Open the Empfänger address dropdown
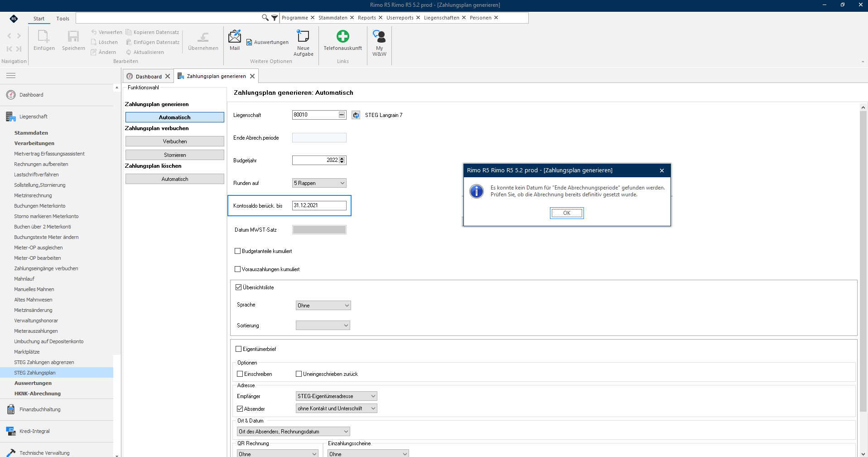 click(x=337, y=396)
